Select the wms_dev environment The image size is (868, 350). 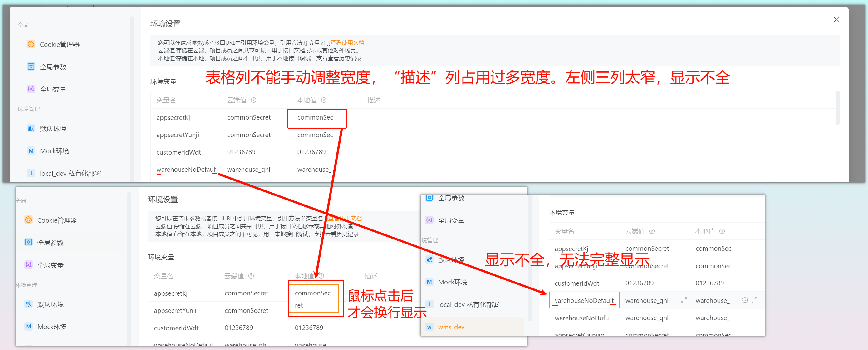(x=451, y=327)
